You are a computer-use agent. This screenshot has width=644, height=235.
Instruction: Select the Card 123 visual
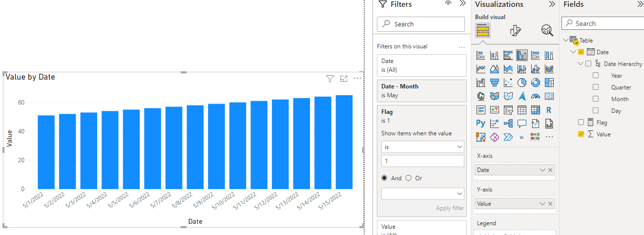point(549,96)
